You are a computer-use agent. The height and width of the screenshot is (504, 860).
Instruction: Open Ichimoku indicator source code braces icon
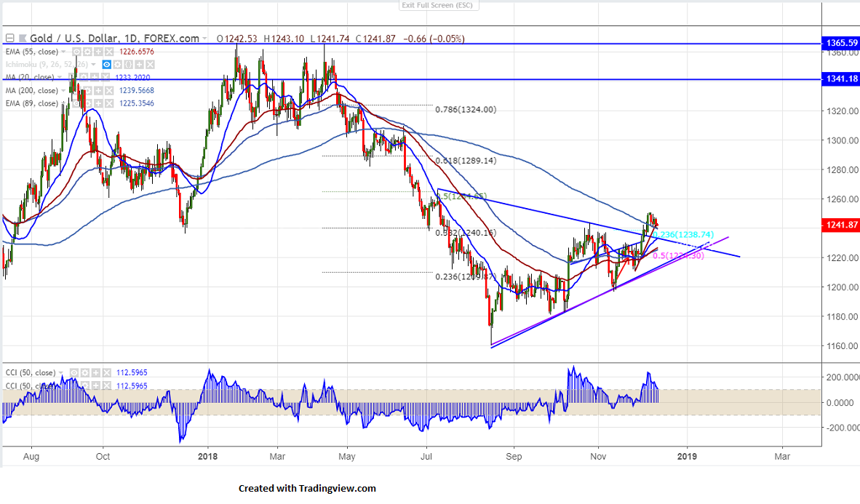point(129,65)
